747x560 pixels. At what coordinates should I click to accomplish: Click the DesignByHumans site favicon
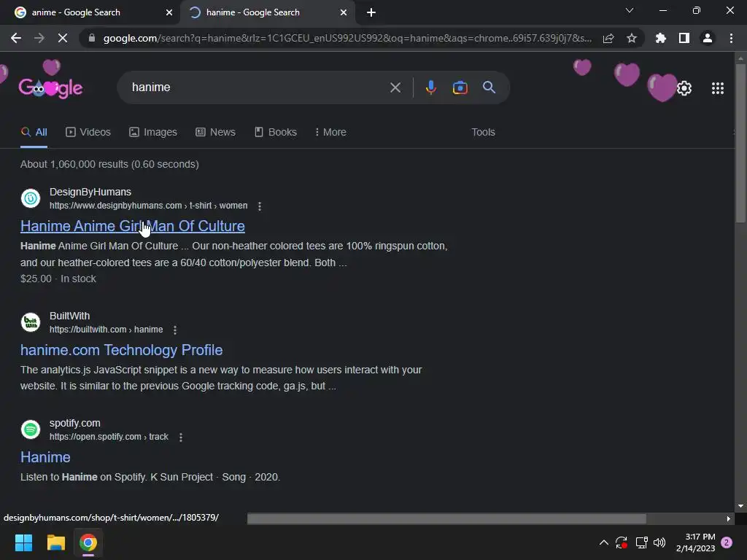(31, 198)
